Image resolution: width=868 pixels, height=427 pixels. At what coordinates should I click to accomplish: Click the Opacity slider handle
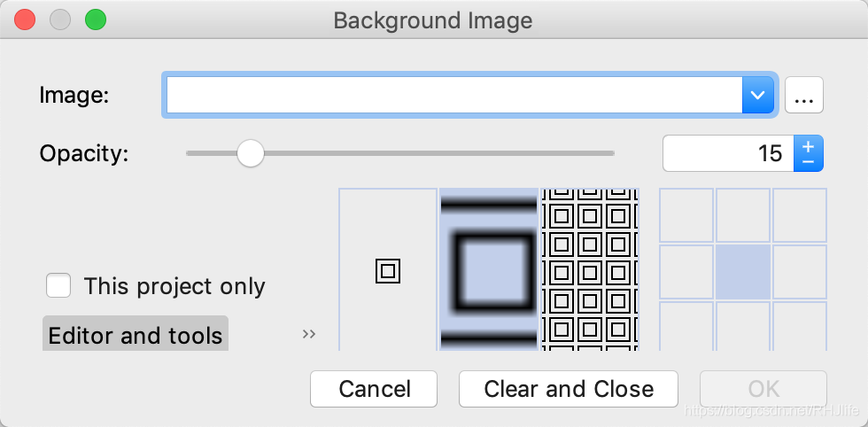[251, 153]
